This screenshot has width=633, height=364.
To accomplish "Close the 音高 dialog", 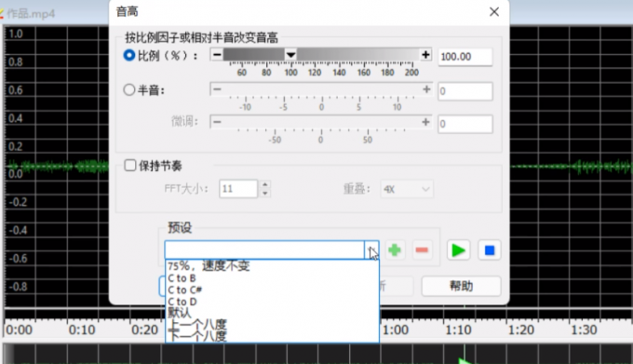I will click(x=494, y=12).
